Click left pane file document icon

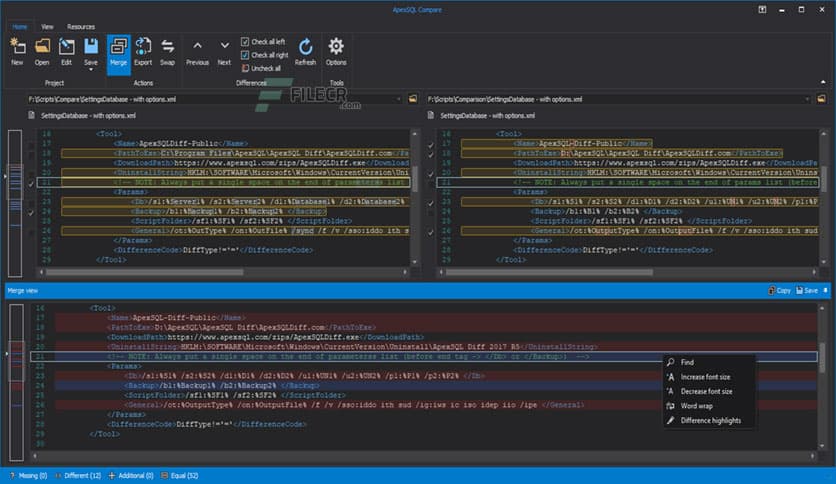pyautogui.click(x=31, y=115)
